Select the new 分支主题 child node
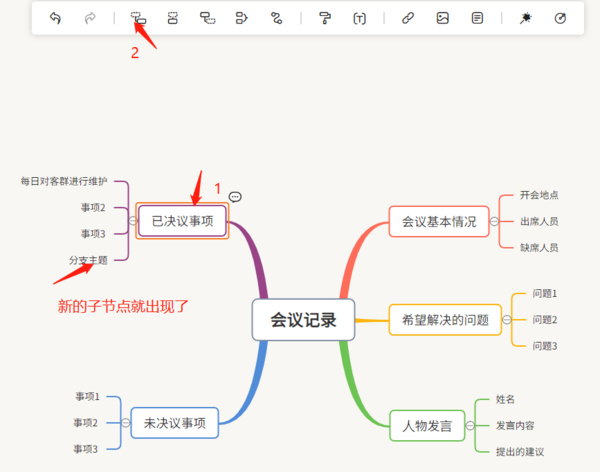This screenshot has width=600, height=472. [88, 260]
